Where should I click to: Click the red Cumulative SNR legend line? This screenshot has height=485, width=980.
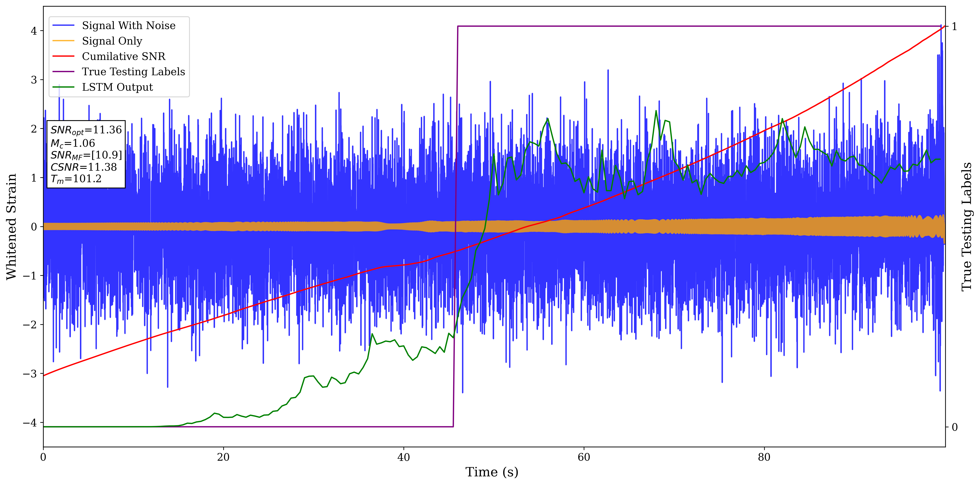coord(63,56)
